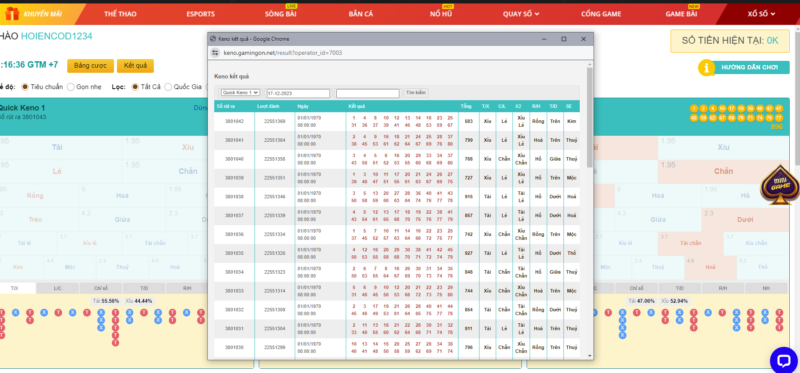This screenshot has height=373, width=800.
Task: Click the gift icon beside Khuyến Mãi
Action: [x=12, y=14]
